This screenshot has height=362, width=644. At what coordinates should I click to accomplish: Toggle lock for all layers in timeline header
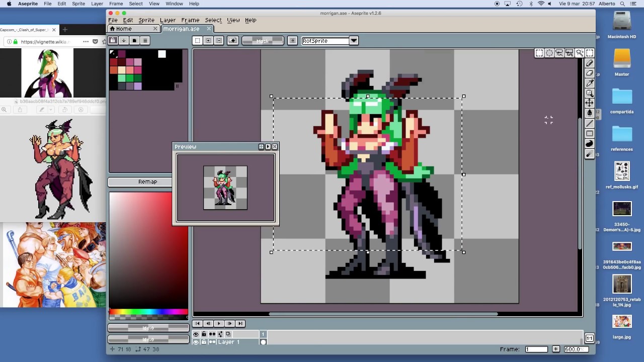(204, 334)
